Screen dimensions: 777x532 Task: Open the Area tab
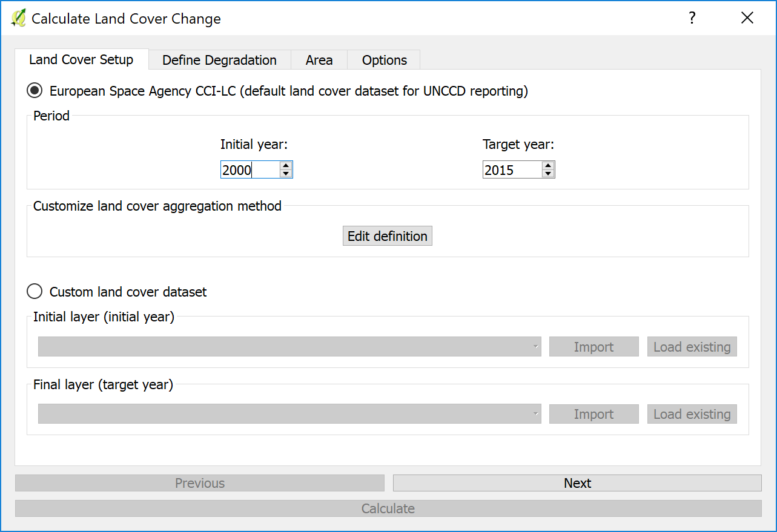pos(319,60)
